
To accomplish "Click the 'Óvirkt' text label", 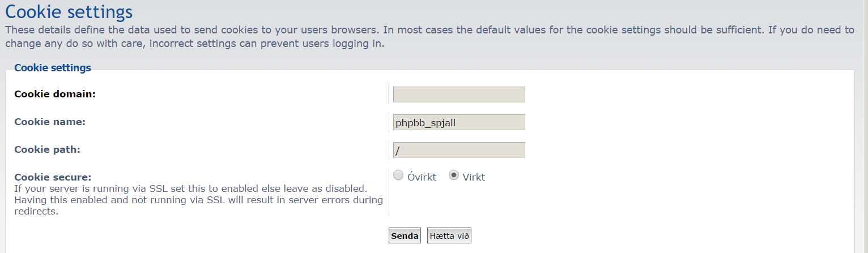I will point(422,177).
